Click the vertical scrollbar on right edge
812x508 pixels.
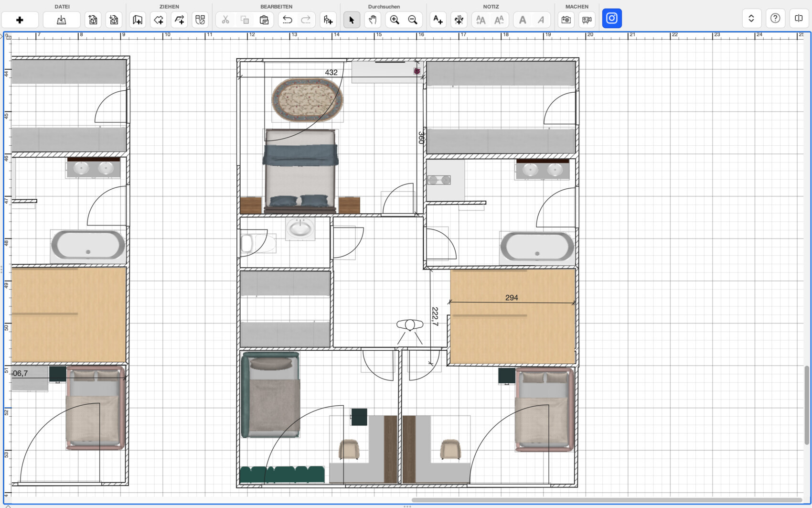807,405
